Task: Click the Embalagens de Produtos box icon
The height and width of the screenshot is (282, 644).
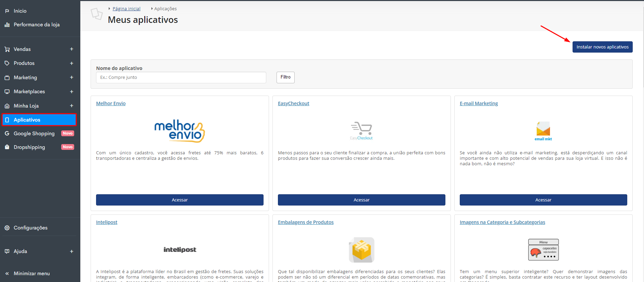Action: [x=362, y=250]
